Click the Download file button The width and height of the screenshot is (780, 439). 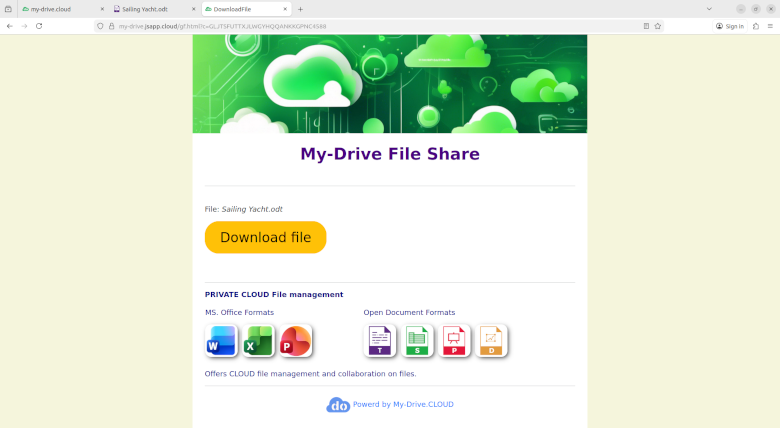pyautogui.click(x=265, y=237)
